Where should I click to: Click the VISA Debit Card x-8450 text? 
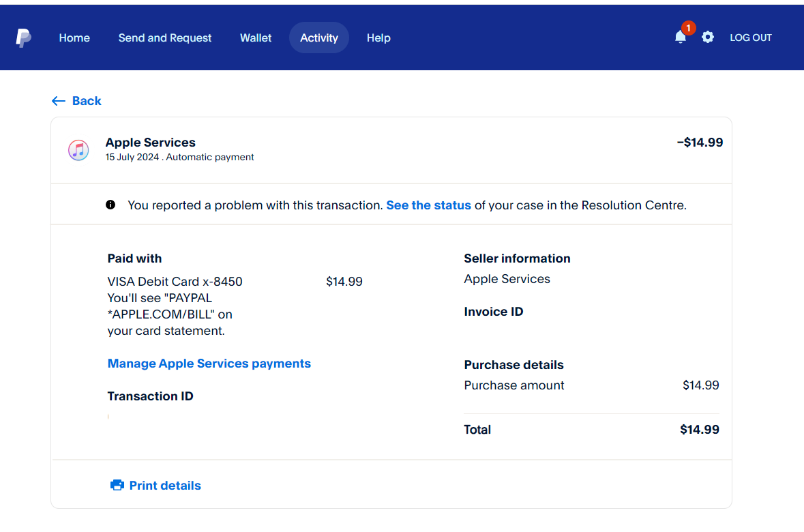point(175,282)
